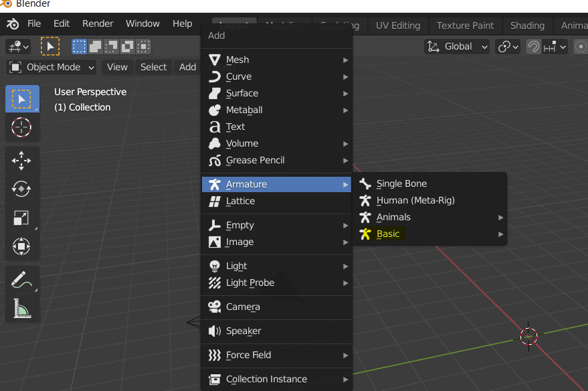Screen dimensions: 588x391
Task: Expand the Surface submenu
Action: 276,93
